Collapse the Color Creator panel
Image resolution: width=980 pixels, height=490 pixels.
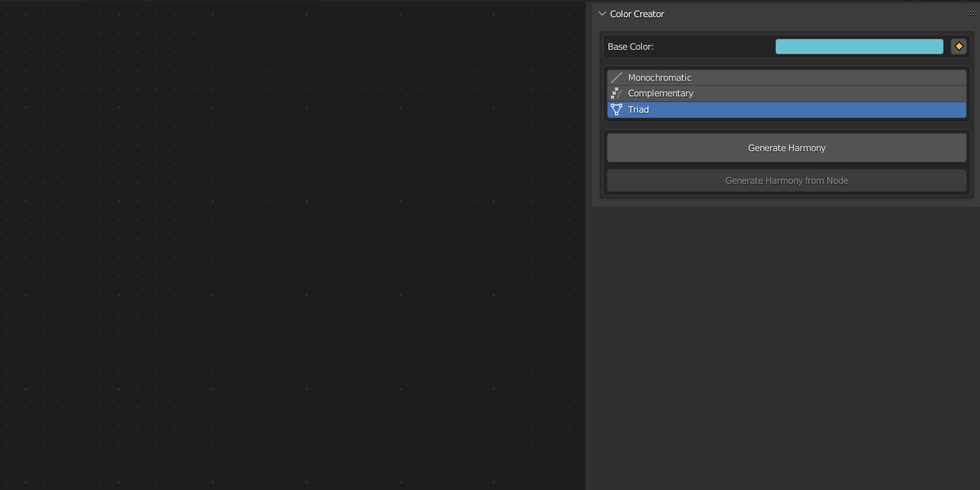602,14
